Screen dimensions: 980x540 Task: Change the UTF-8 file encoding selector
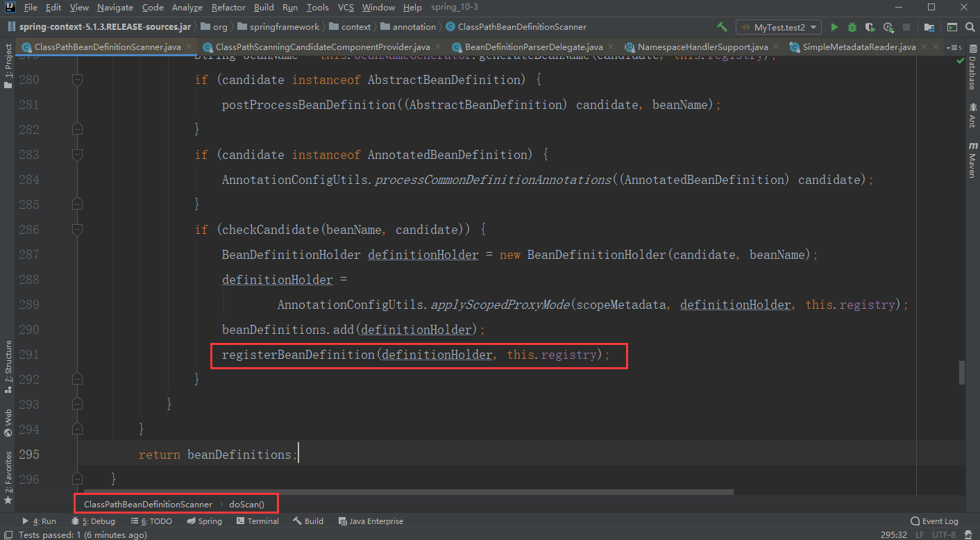click(945, 535)
